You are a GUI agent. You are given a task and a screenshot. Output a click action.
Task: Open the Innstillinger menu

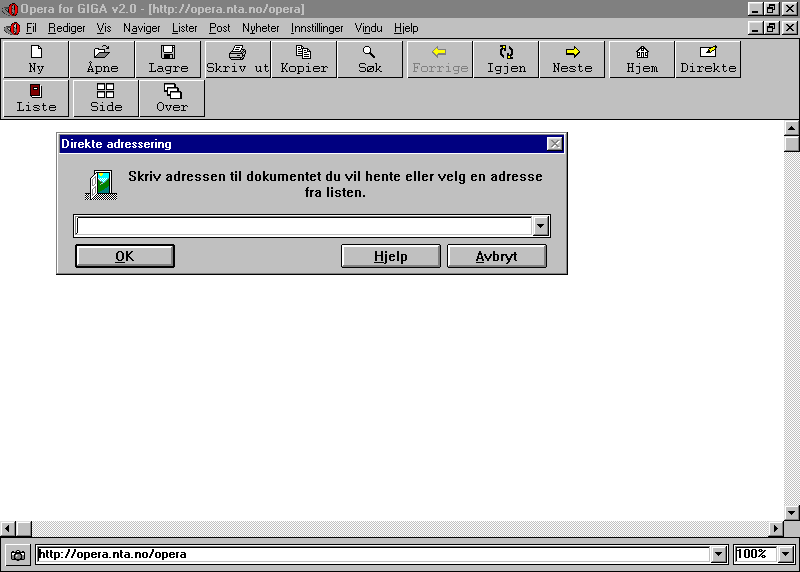(x=317, y=28)
